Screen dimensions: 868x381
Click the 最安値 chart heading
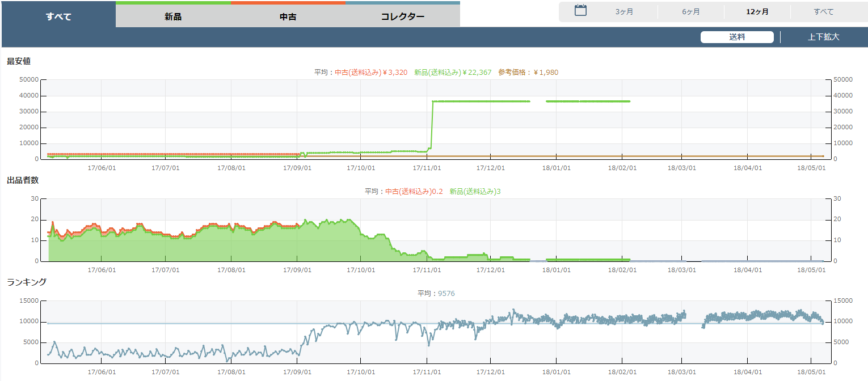19,61
